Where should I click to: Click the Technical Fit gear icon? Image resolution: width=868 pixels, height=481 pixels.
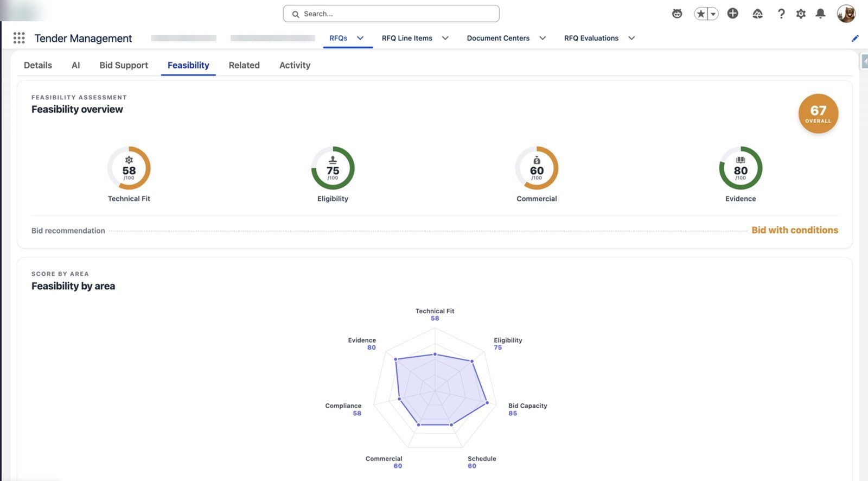(x=129, y=160)
